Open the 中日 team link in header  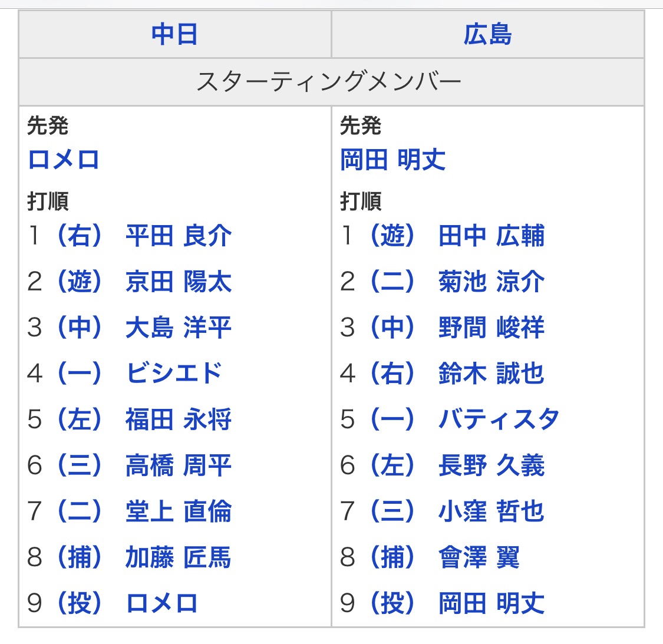174,34
